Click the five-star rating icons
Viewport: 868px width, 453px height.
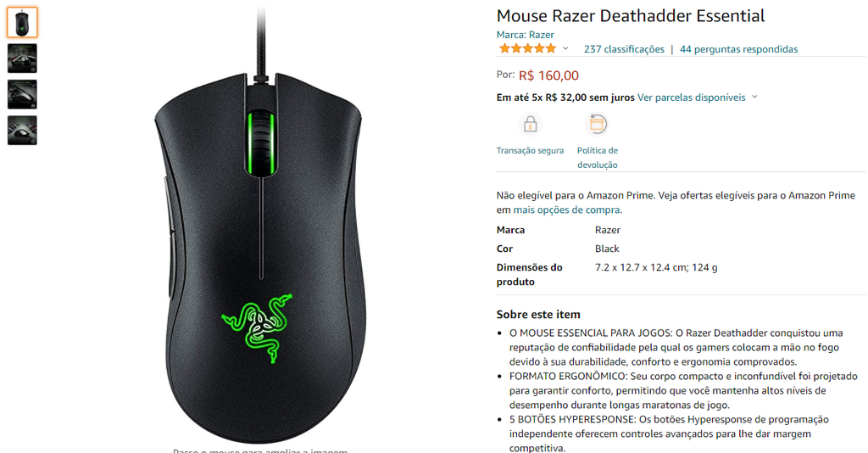click(x=527, y=48)
